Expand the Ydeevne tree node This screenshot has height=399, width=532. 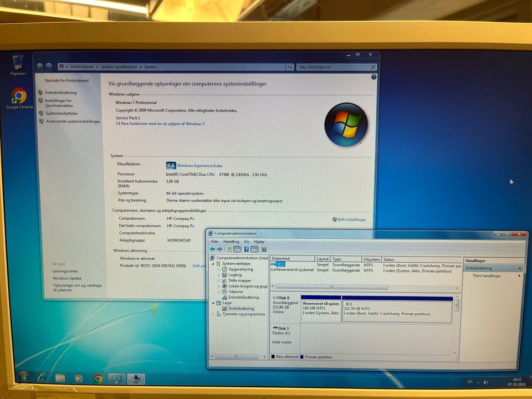pyautogui.click(x=219, y=292)
